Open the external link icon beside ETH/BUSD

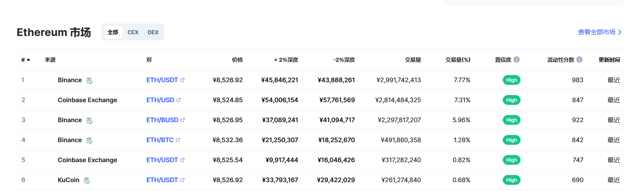click(183, 120)
